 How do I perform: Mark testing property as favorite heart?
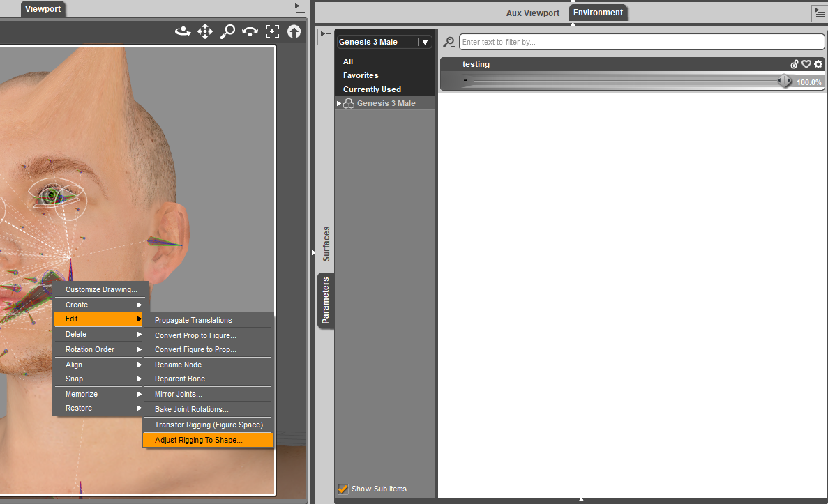pyautogui.click(x=806, y=64)
